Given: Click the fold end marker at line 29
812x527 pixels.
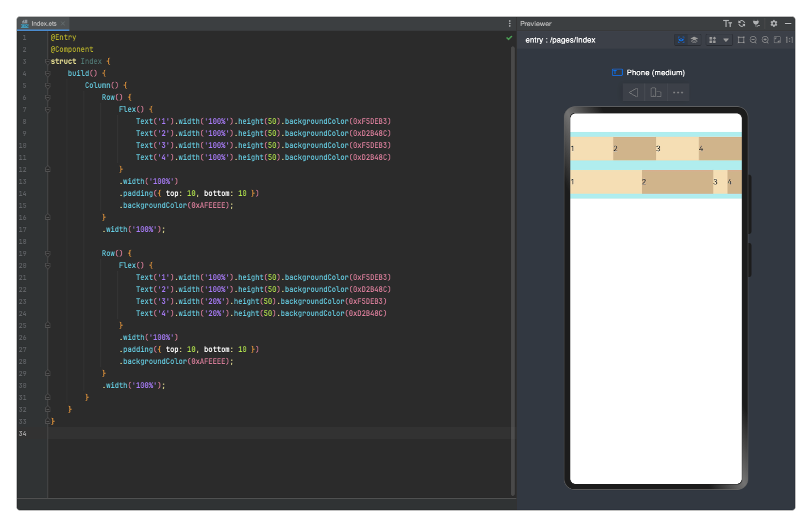Looking at the screenshot, I should coord(48,373).
